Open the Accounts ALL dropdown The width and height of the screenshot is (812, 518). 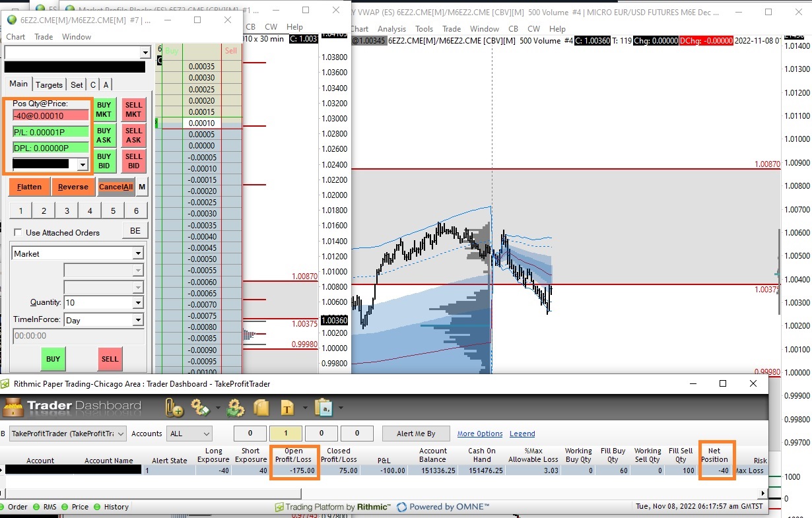coord(190,434)
